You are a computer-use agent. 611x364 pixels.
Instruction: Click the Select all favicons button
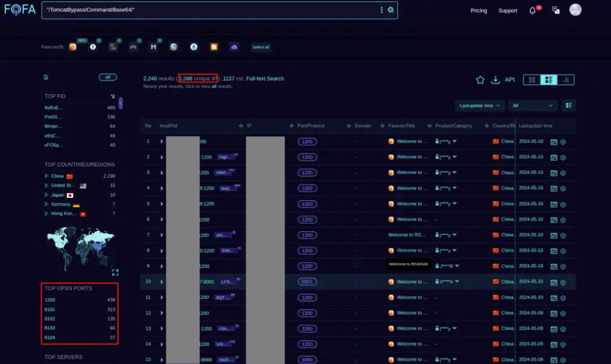261,47
